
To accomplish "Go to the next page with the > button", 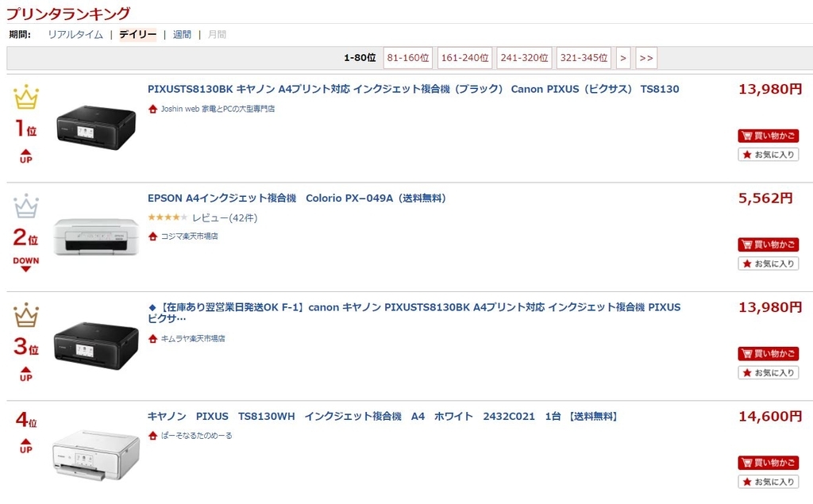I will pyautogui.click(x=623, y=58).
